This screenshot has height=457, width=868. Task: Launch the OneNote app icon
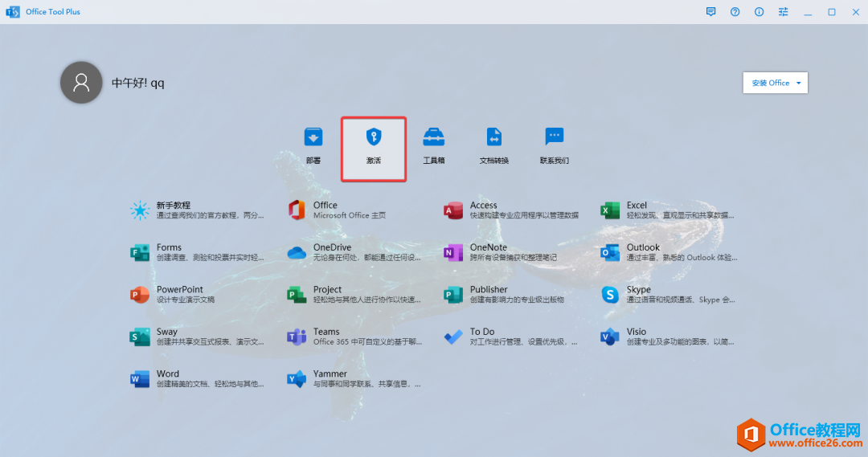tap(453, 253)
